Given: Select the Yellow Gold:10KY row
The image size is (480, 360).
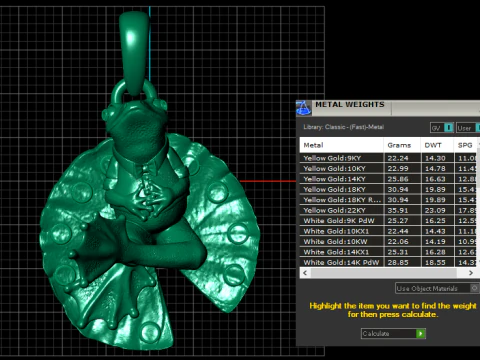Looking at the screenshot, I should 388,168.
